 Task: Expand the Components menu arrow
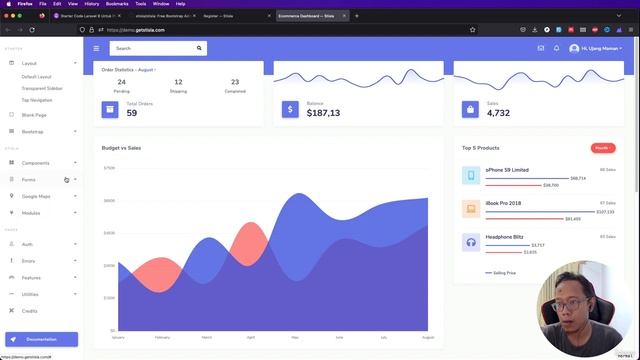(75, 162)
